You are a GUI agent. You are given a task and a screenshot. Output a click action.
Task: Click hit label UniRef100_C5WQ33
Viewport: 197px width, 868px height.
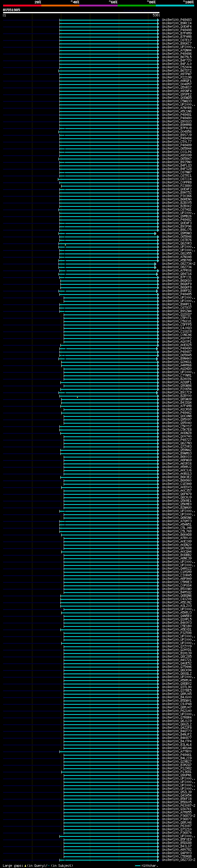177,101
